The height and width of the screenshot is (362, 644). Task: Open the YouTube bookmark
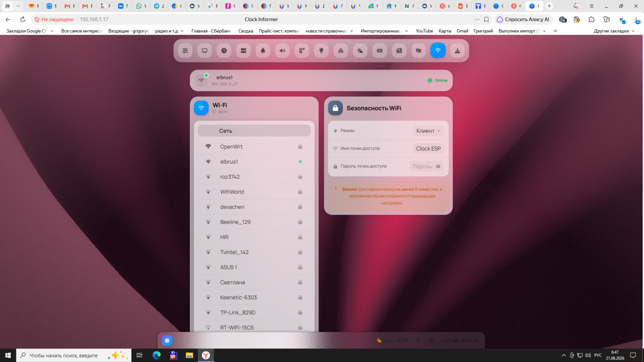[424, 31]
